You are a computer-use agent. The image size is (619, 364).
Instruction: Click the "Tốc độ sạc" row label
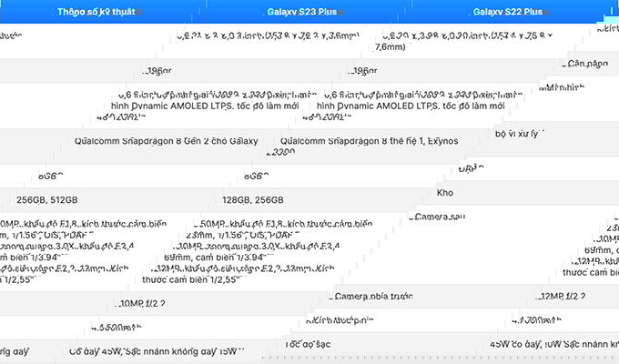point(309,344)
